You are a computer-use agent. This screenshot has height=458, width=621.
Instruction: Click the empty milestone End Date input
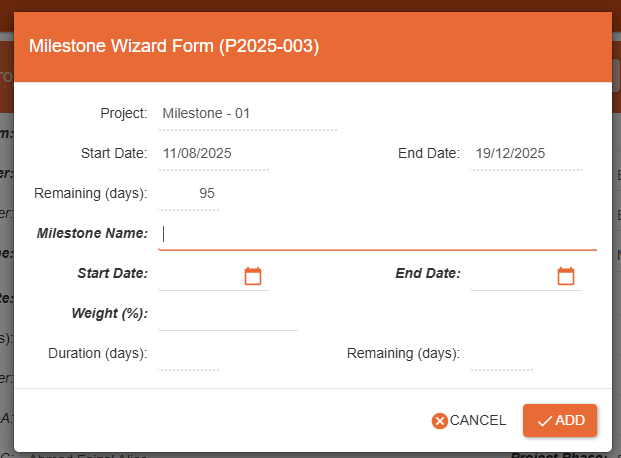pyautogui.click(x=511, y=276)
